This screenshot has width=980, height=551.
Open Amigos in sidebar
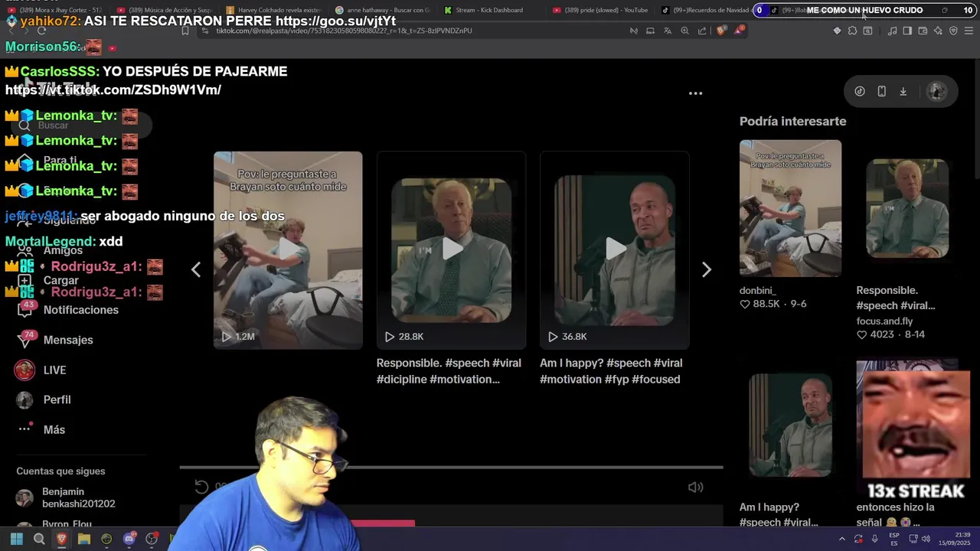coord(50,250)
